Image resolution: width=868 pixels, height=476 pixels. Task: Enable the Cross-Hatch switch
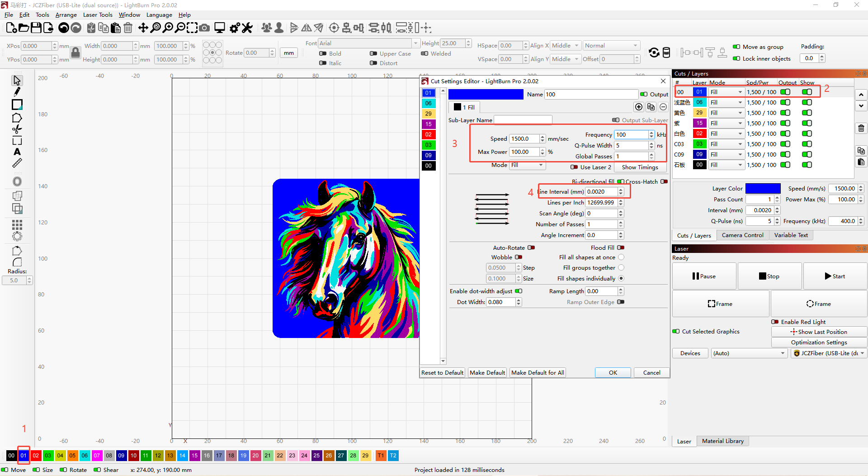664,181
